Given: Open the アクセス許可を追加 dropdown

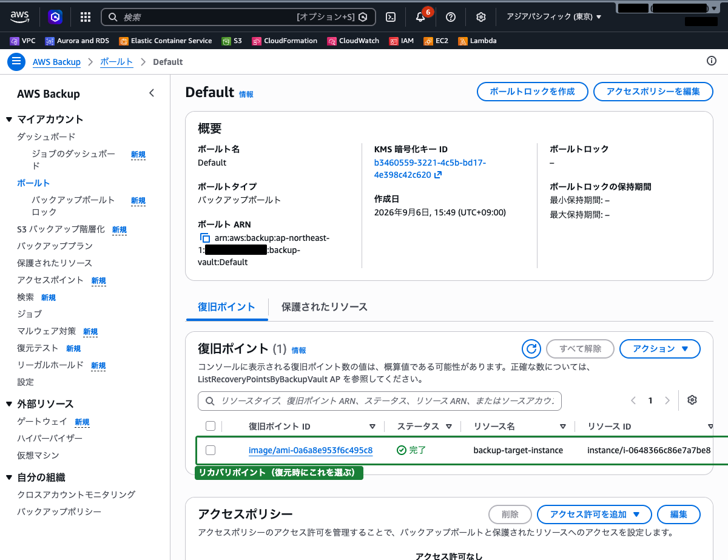Looking at the screenshot, I should tap(595, 514).
